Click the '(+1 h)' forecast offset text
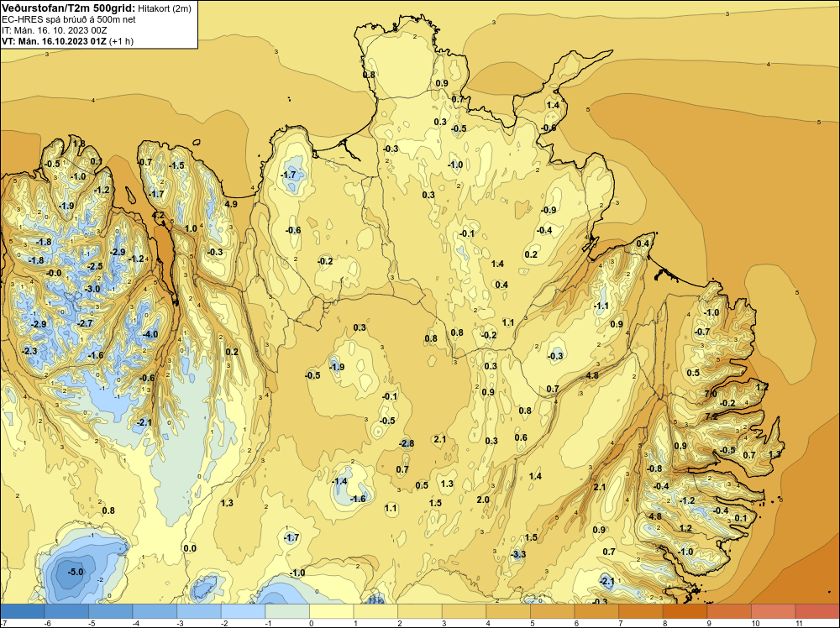The image size is (840, 628). [121, 41]
